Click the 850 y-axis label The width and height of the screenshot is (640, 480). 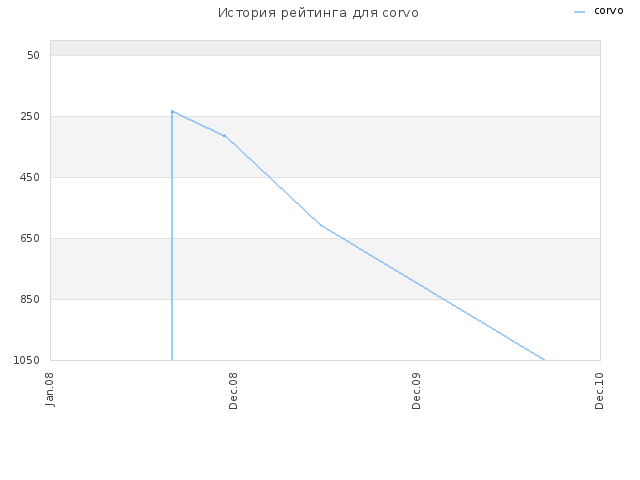pos(30,299)
